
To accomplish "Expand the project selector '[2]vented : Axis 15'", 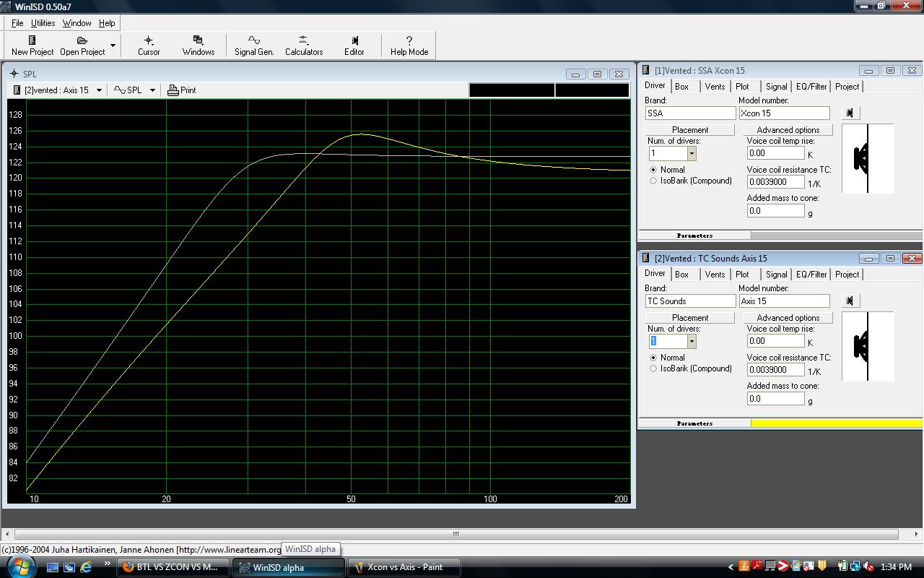I will click(x=99, y=90).
